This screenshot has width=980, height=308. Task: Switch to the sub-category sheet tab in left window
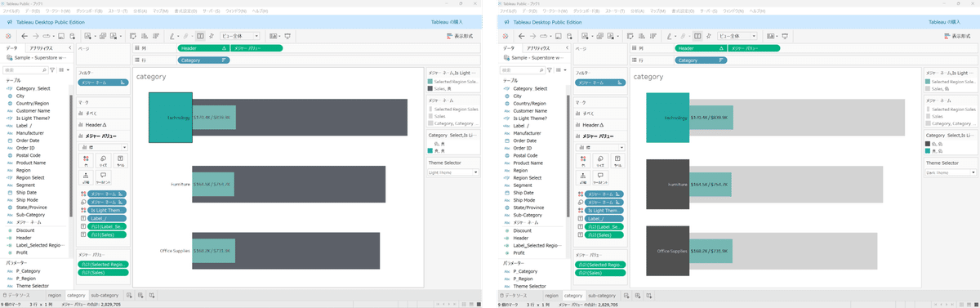(x=105, y=295)
